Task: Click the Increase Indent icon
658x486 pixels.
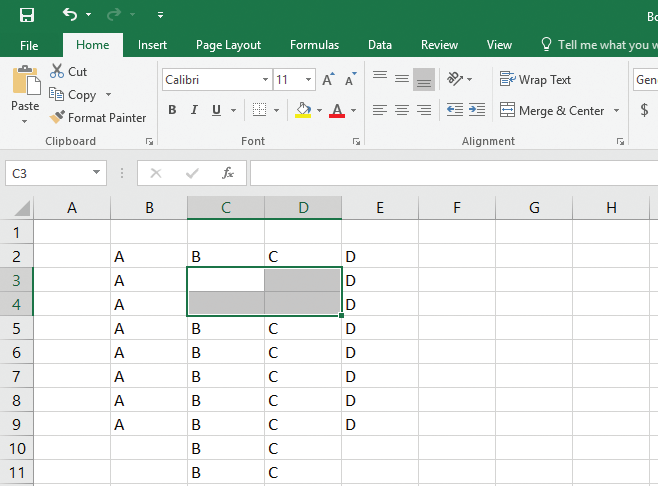Action: pyautogui.click(x=477, y=110)
